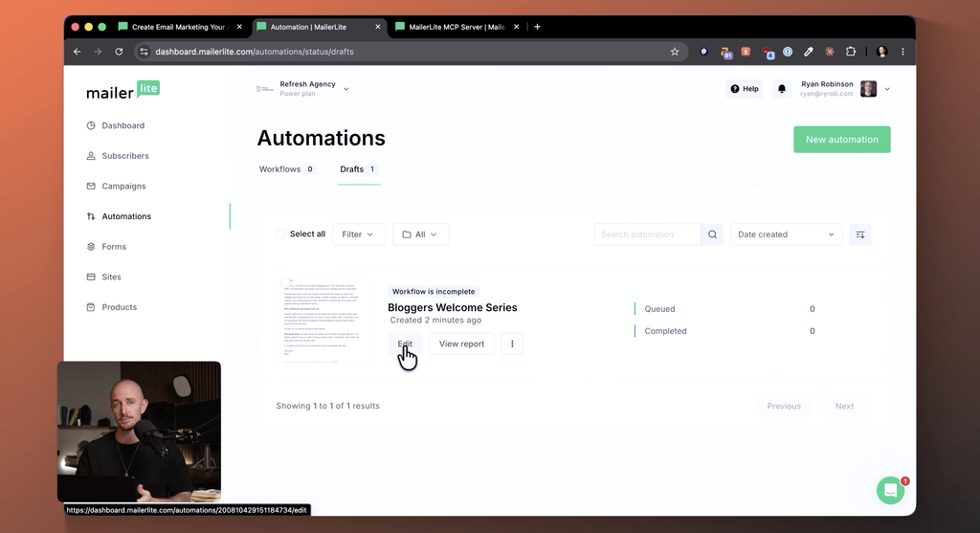Image resolution: width=980 pixels, height=533 pixels.
Task: Open the All folders dropdown
Action: (x=421, y=234)
